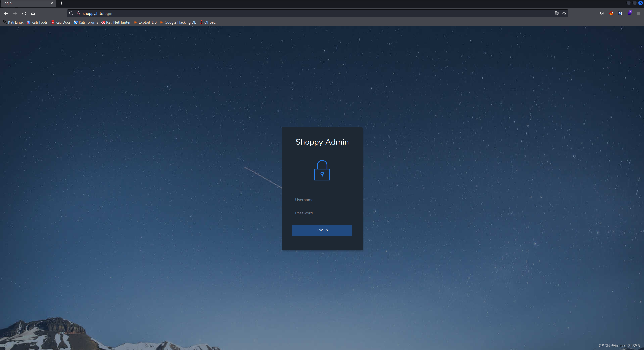Screen dimensions: 644x350
Task: Open a new tab with the plus button
Action: (x=61, y=3)
